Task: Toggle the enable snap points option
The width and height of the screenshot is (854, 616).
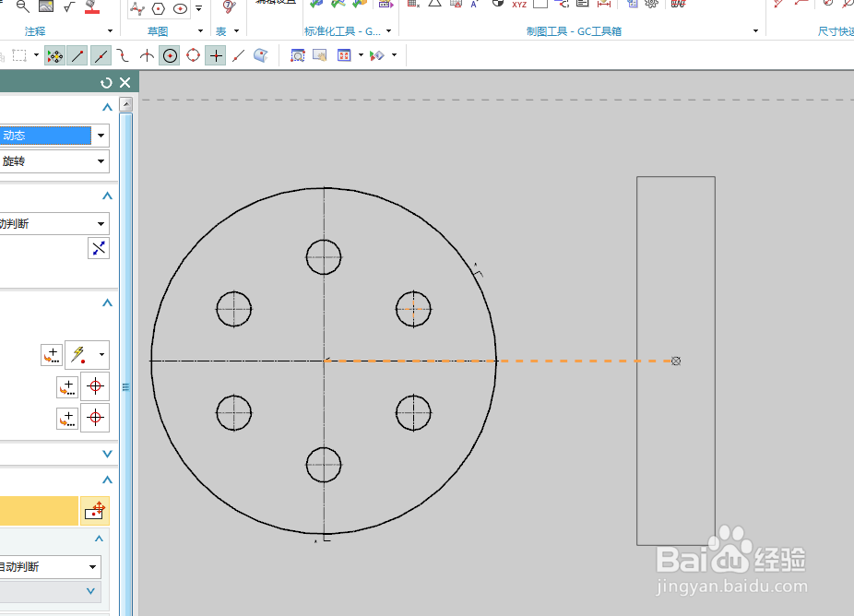Action: 54,55
